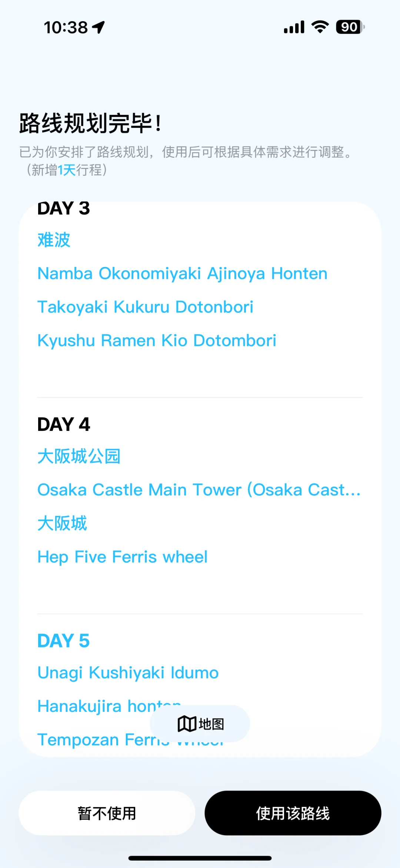Open Unagi Kushiyaki Idumo entry
The height and width of the screenshot is (868, 400).
click(128, 673)
